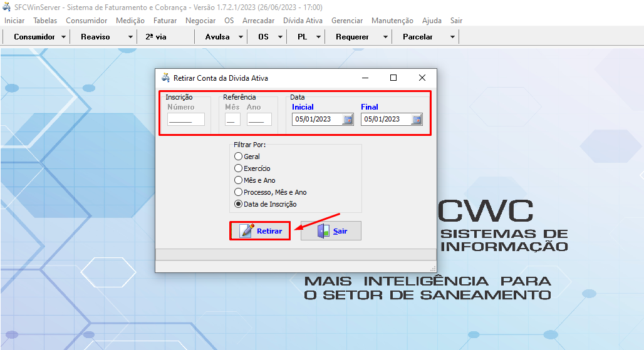This screenshot has width=644, height=350.
Task: Open the Gerenciar menu
Action: 347,21
